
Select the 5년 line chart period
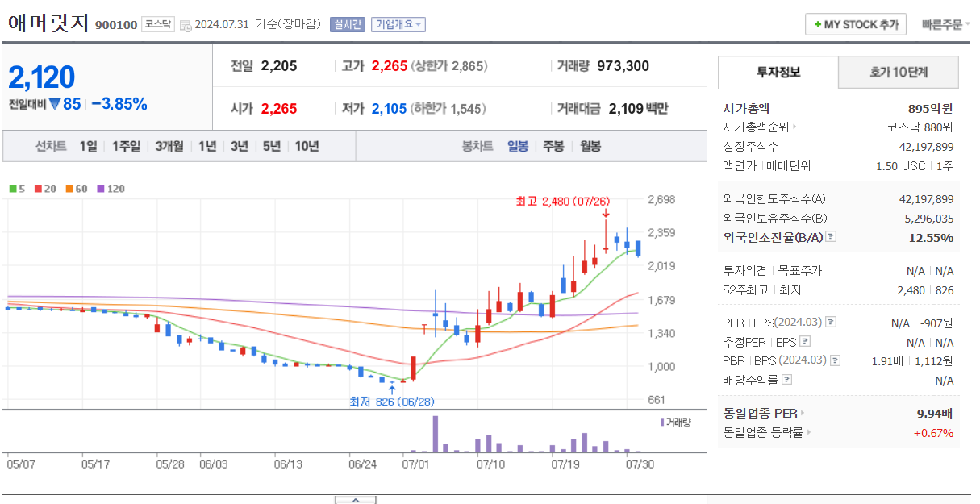pos(272,146)
